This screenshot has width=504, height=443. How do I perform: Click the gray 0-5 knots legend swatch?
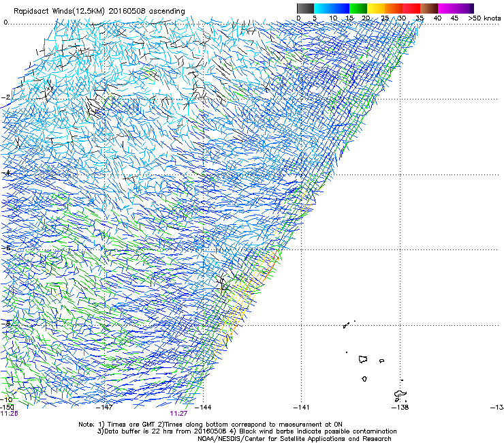click(305, 8)
